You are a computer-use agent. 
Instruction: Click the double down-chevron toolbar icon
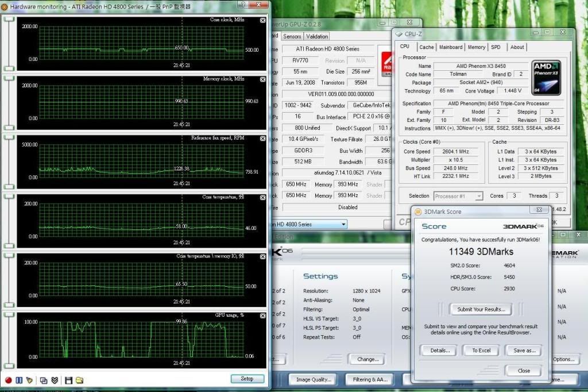(55, 381)
